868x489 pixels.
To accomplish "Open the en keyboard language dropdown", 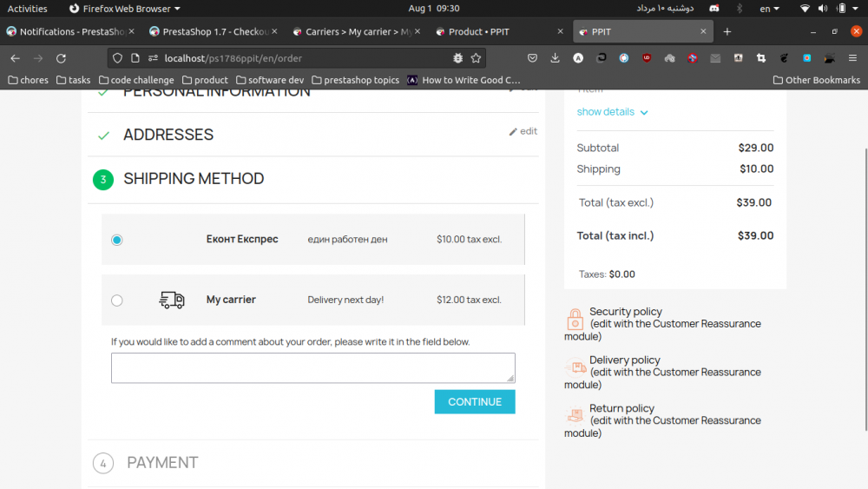I will 769,9.
